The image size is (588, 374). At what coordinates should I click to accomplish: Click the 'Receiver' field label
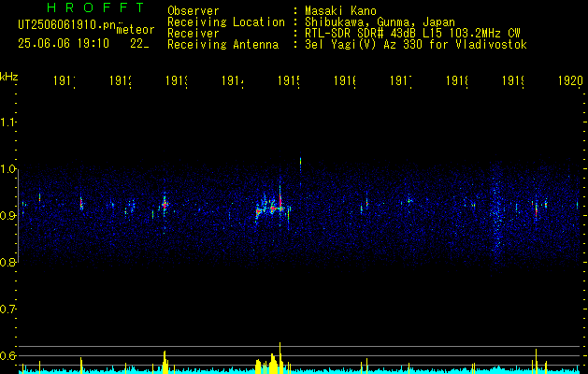tap(194, 34)
